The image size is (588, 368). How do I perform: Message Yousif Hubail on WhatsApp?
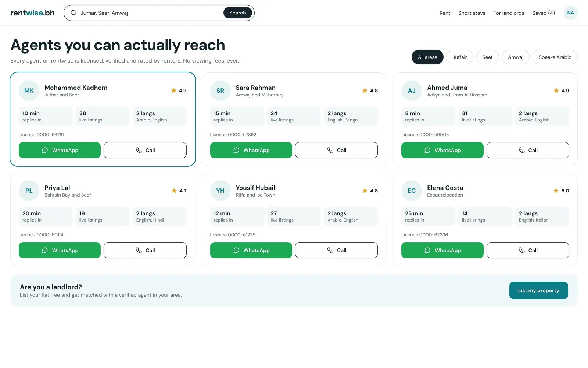(x=251, y=250)
